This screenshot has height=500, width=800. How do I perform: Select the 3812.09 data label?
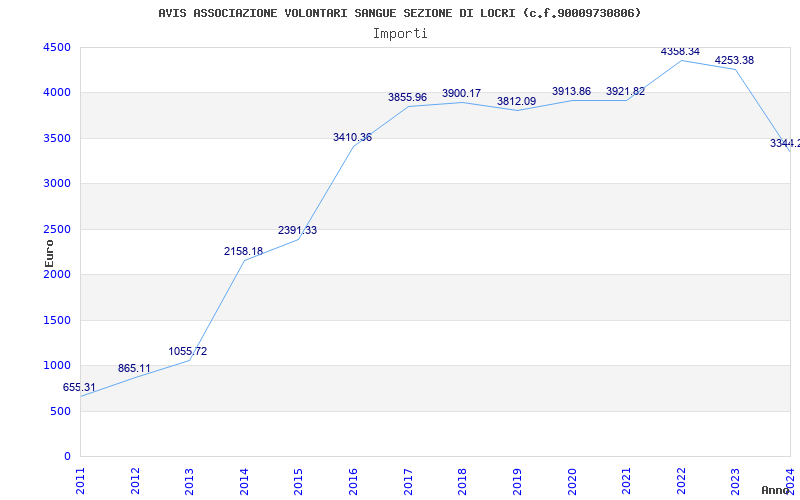pyautogui.click(x=516, y=102)
